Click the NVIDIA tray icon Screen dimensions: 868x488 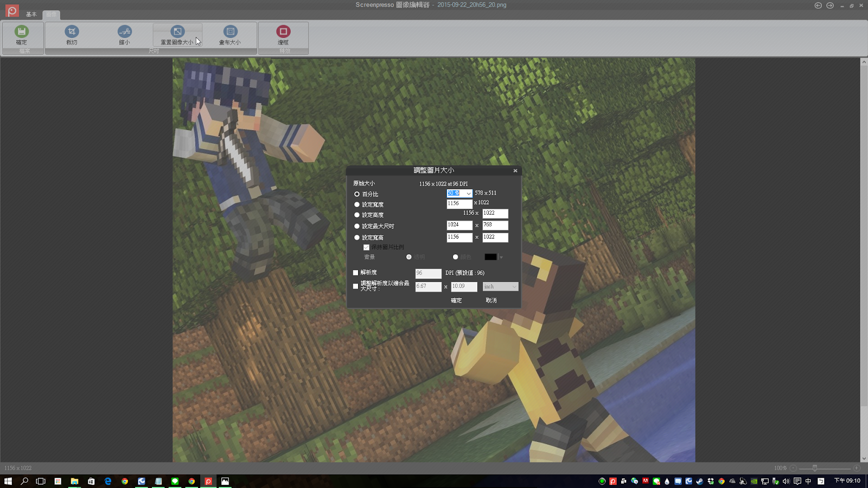point(754,481)
